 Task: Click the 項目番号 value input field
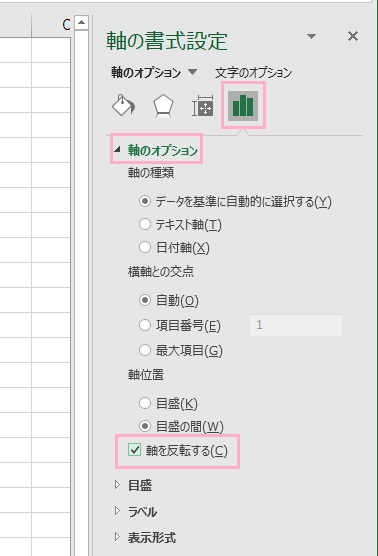click(x=296, y=325)
